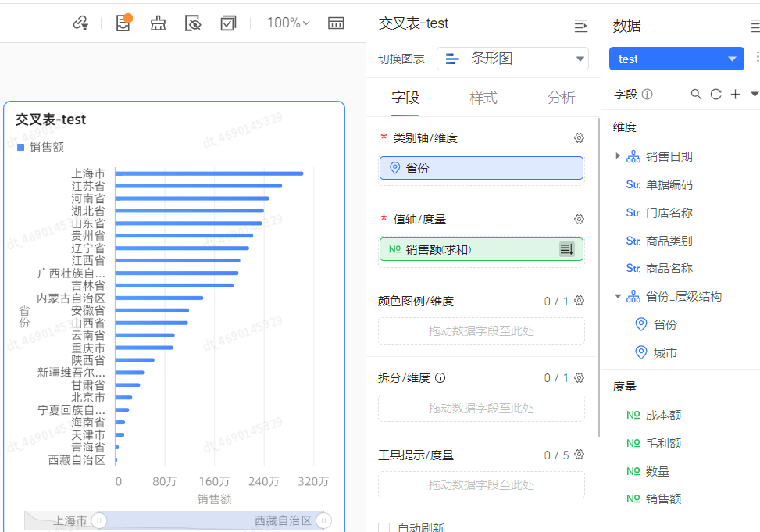Collapse the 省份_层级结构 hierarchy
Viewport: 760px width, 532px height.
618,296
